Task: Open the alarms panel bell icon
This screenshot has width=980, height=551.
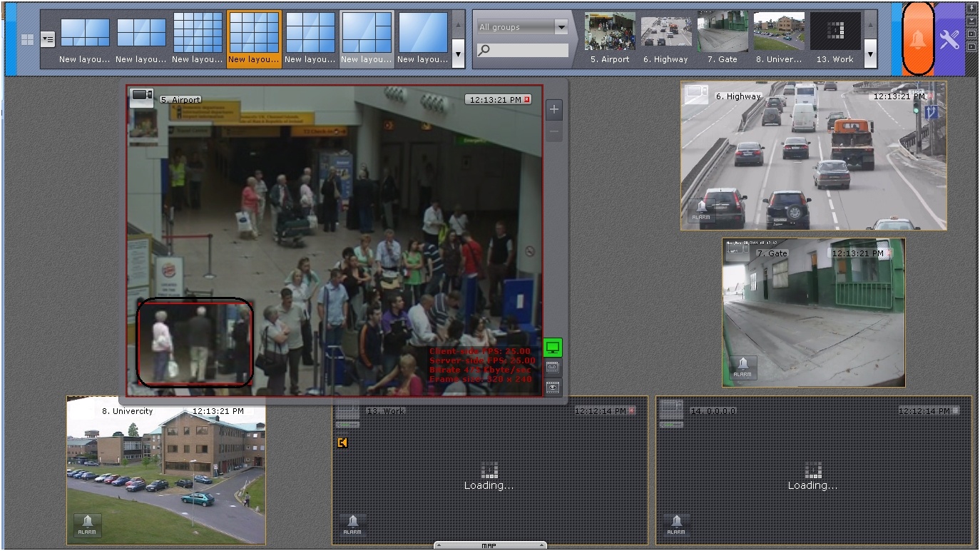Action: [917, 39]
